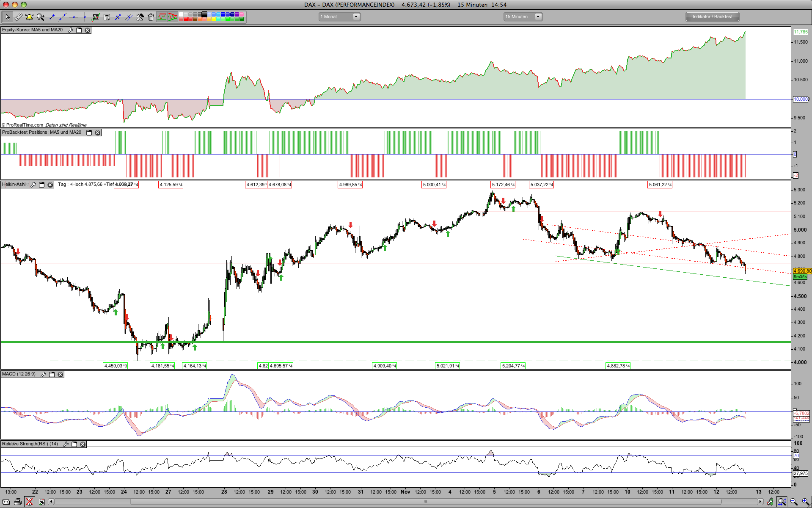Maximize the Heikin-Ashi price panel
The width and height of the screenshot is (812, 508).
(x=41, y=185)
